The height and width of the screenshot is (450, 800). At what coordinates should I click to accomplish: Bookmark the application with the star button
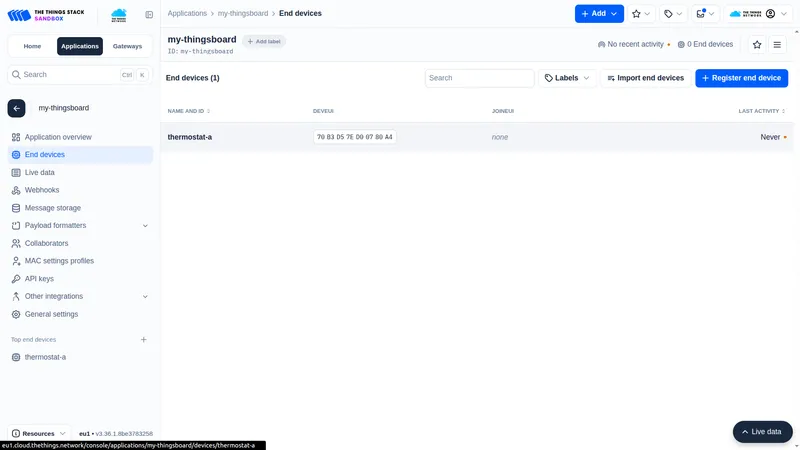click(757, 45)
